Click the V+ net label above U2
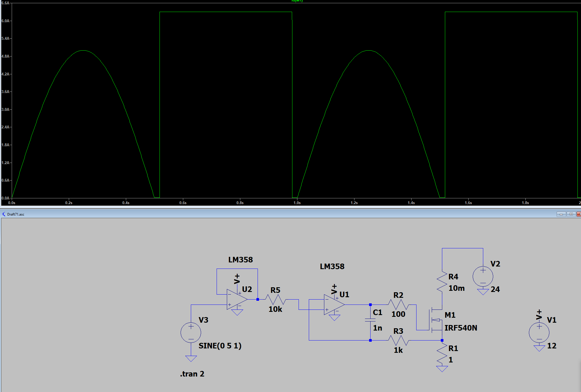Screen dimensions: 581x392 237,279
